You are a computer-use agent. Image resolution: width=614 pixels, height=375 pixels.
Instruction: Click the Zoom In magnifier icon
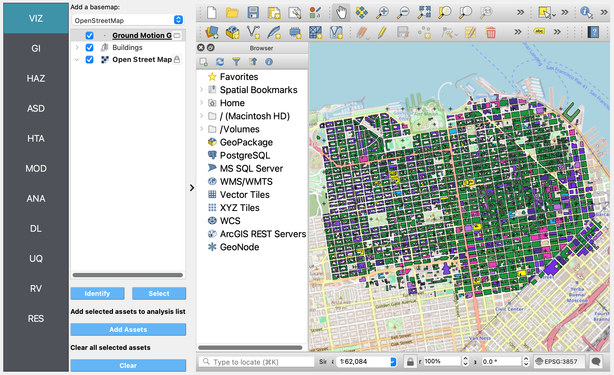point(382,13)
